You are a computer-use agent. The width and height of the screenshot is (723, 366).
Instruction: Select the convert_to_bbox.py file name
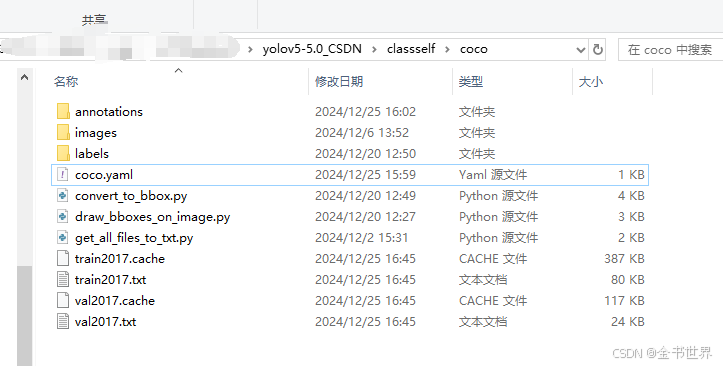[131, 196]
